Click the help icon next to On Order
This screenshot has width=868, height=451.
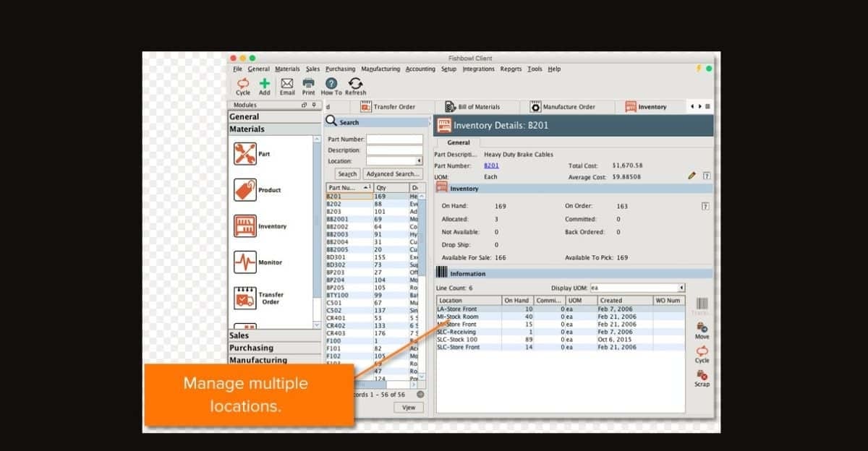point(705,206)
